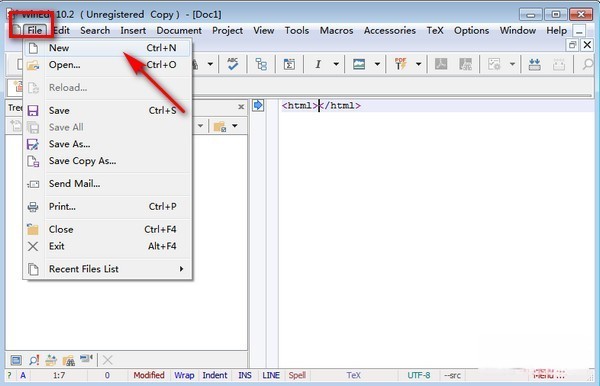This screenshot has height=386, width=600.
Task: Open the Help menu
Action: pyautogui.click(x=556, y=30)
